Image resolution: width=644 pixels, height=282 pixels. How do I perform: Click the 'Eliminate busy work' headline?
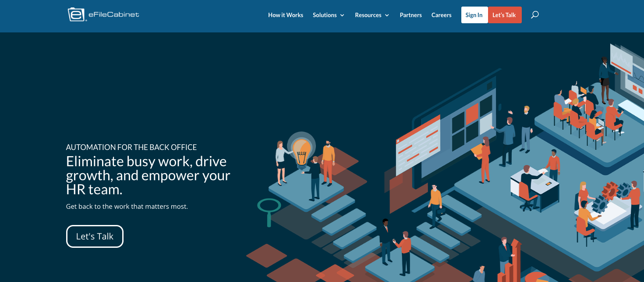click(x=148, y=175)
